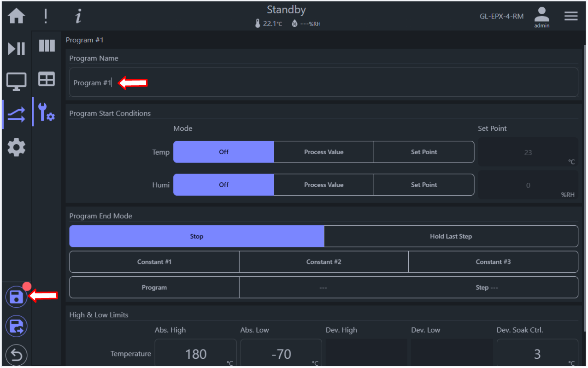Click the 'GL-EPX-4-RM' device name
The height and width of the screenshot is (368, 588).
(501, 16)
